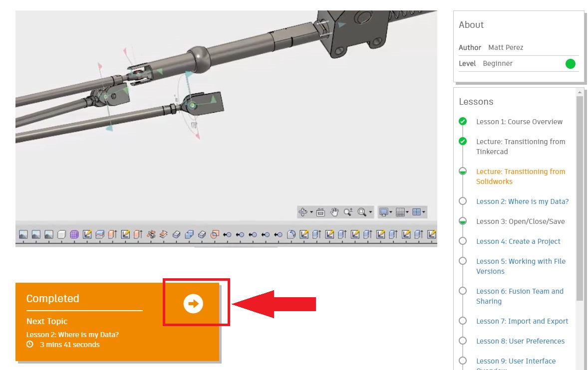Open the Orbit tool dropdown arrow
588x370 pixels.
tap(311, 212)
